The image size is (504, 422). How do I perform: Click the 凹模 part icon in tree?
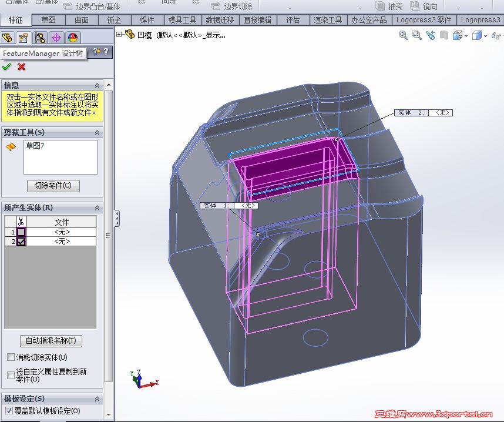(130, 34)
